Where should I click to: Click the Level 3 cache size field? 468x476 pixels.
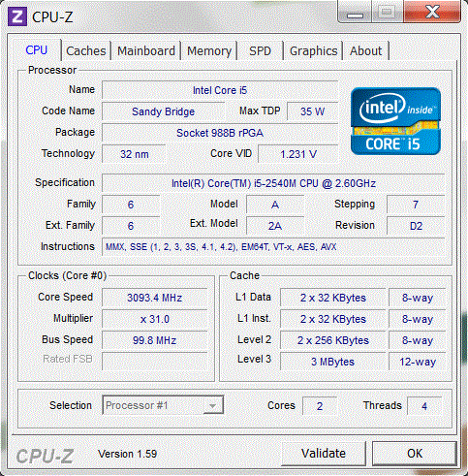(332, 362)
